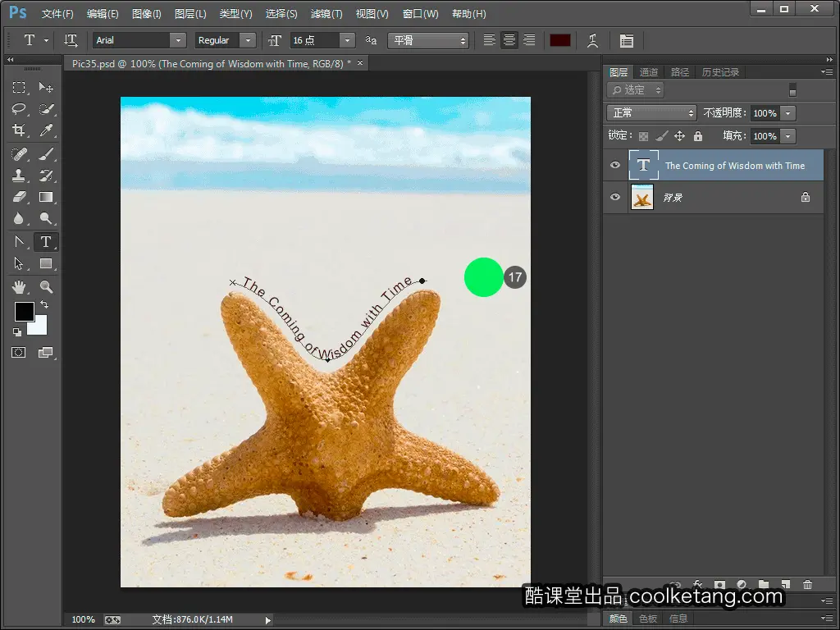Reset default foreground and background colors
This screenshot has height=630, width=840.
click(x=17, y=332)
